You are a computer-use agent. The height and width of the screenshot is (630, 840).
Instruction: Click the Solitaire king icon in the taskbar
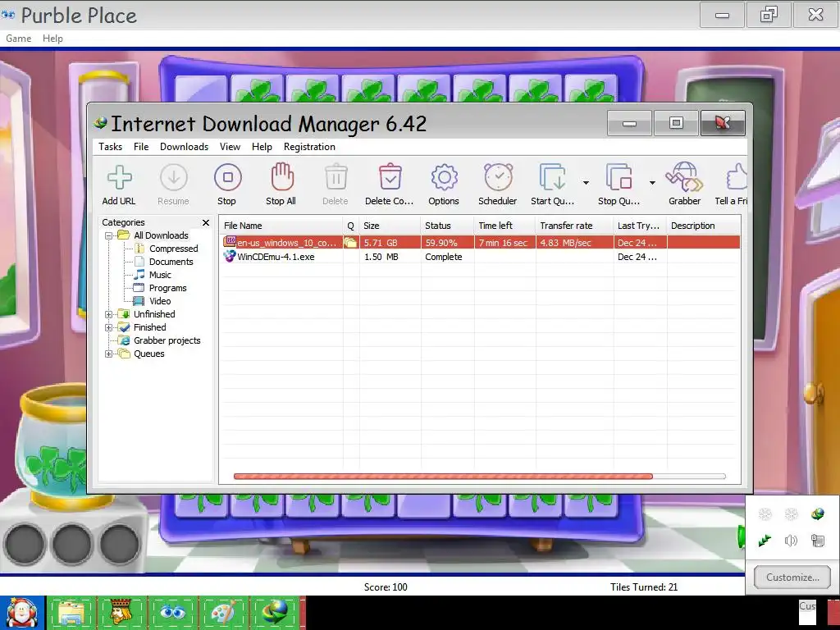tap(121, 613)
